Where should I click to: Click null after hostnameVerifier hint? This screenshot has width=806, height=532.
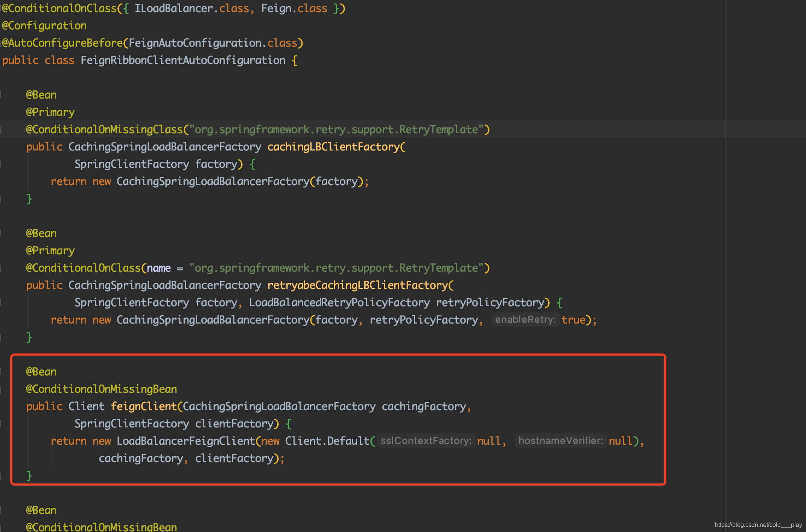[620, 441]
